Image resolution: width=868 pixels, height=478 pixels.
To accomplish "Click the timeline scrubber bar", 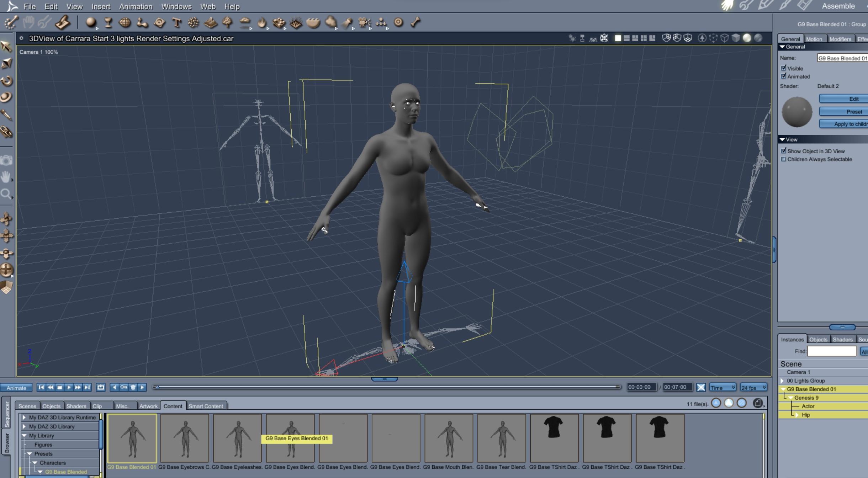I will [x=386, y=387].
